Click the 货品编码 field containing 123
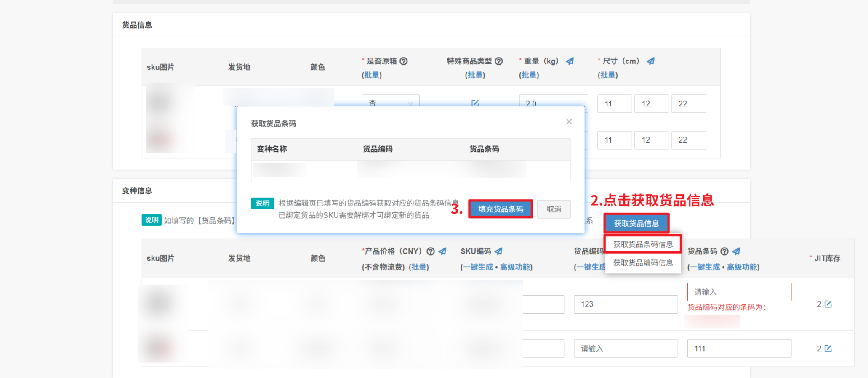This screenshot has height=378, width=868. 626,304
